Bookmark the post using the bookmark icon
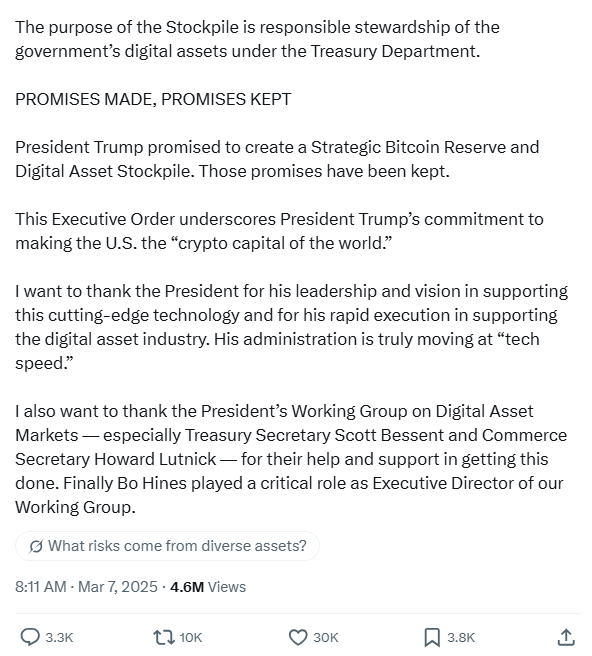 tap(432, 637)
